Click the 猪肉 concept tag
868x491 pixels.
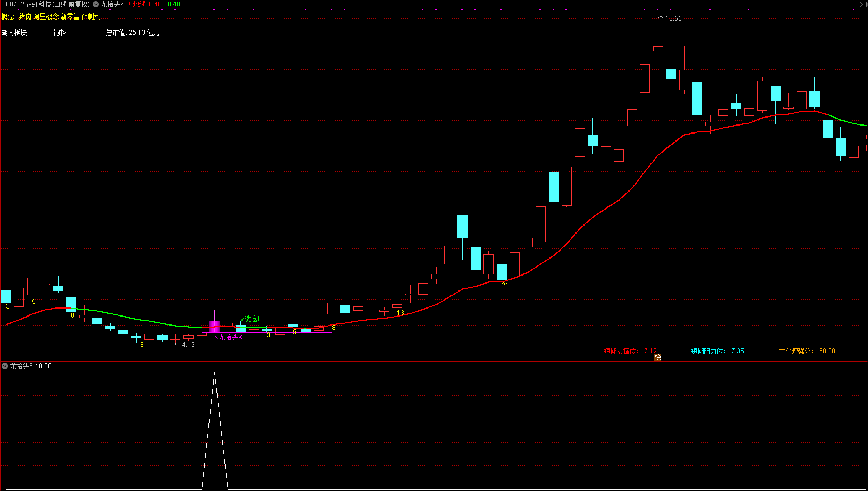[x=25, y=17]
